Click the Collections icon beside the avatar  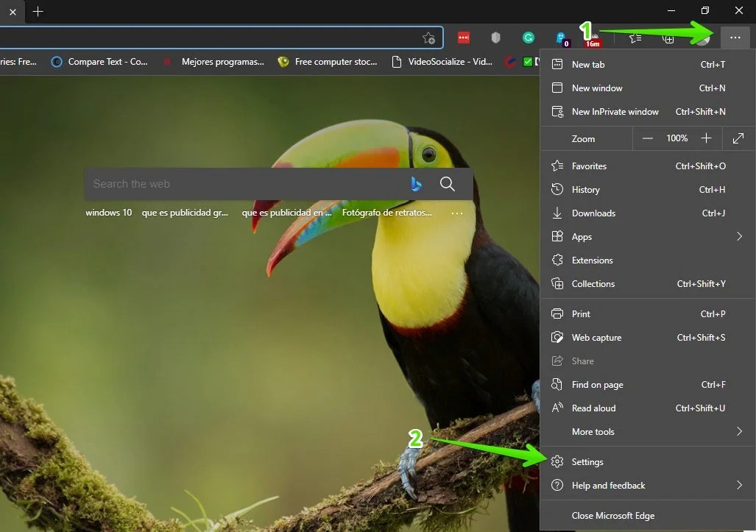coord(668,38)
